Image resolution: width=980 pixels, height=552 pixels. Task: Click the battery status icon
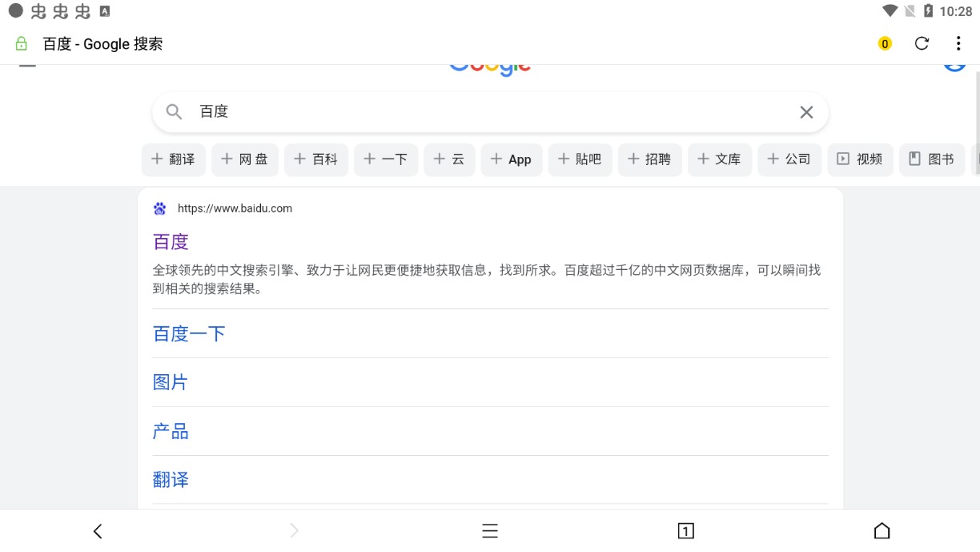[928, 11]
